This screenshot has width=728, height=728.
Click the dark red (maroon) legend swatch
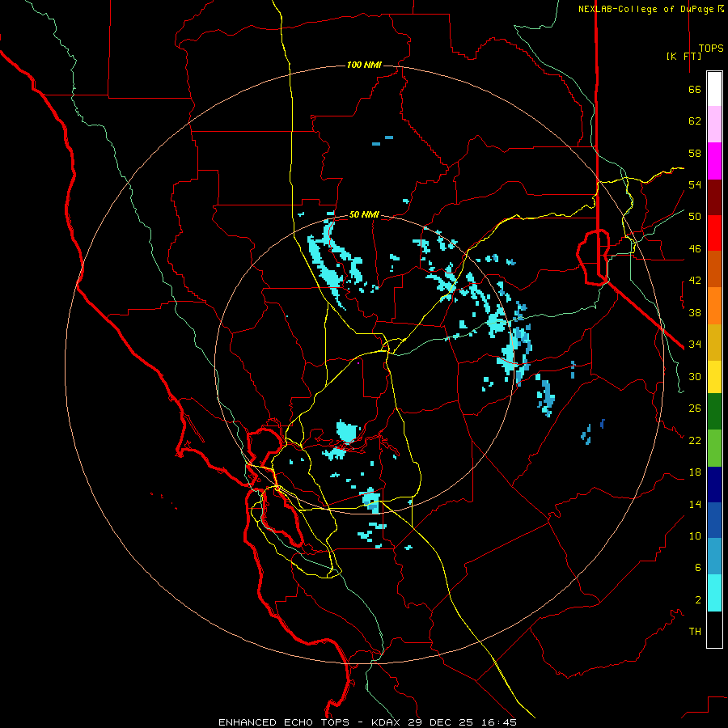714,197
